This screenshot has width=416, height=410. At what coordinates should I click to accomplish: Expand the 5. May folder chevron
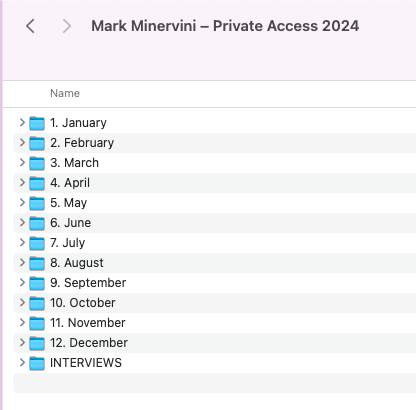[x=22, y=203]
